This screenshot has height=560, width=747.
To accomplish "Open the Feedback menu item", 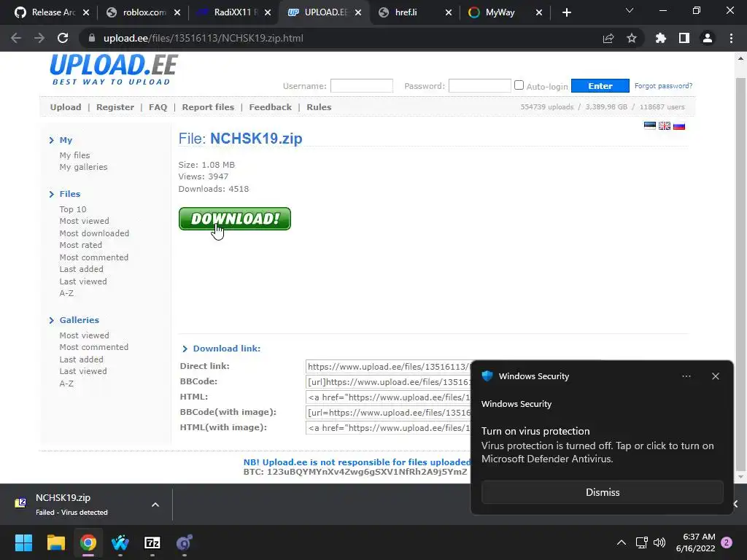I will 270,107.
